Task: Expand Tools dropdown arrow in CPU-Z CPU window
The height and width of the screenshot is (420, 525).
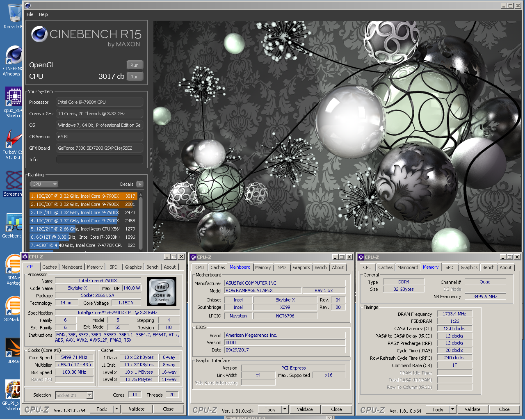Action: coord(116,409)
